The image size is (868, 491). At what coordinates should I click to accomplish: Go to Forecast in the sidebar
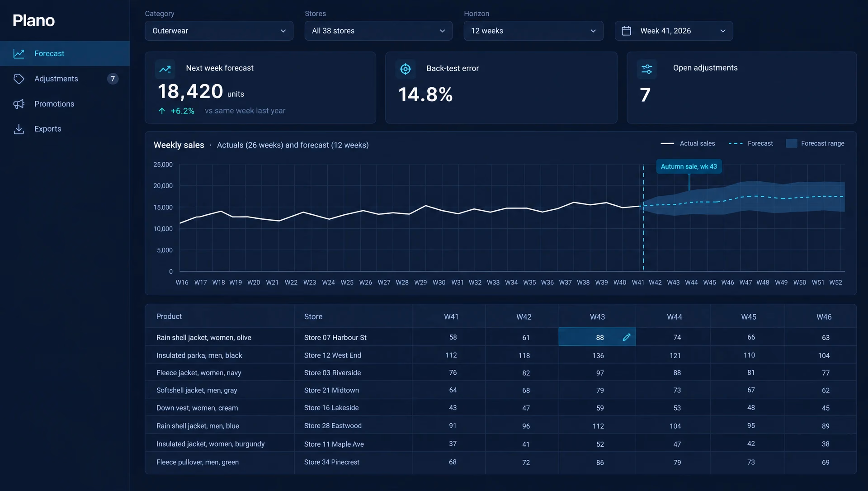pyautogui.click(x=65, y=53)
